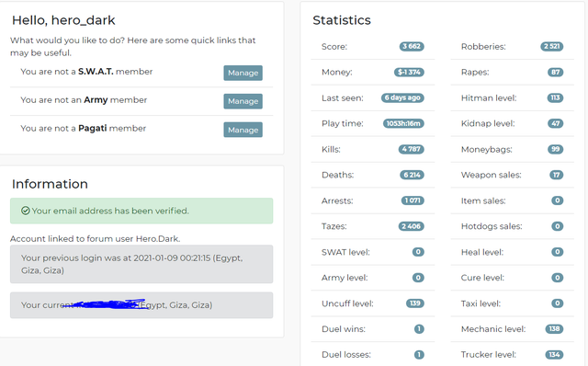588x366 pixels.
Task: Click the 'Hitman level:' label
Action: click(489, 98)
